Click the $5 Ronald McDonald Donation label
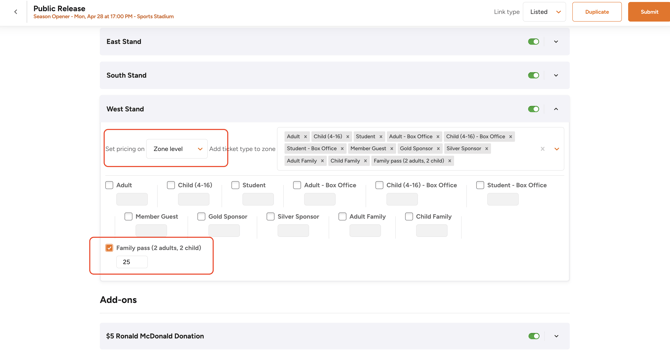670x360 pixels. point(155,336)
